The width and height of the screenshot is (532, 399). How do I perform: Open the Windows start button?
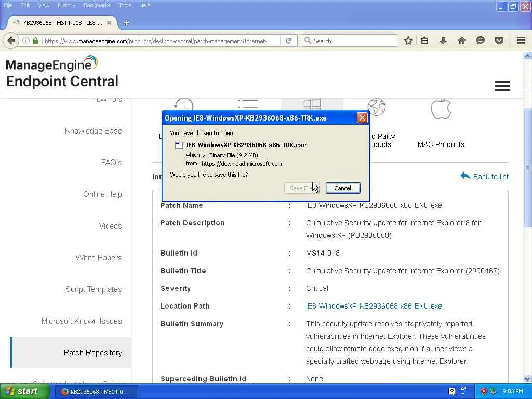tap(25, 392)
